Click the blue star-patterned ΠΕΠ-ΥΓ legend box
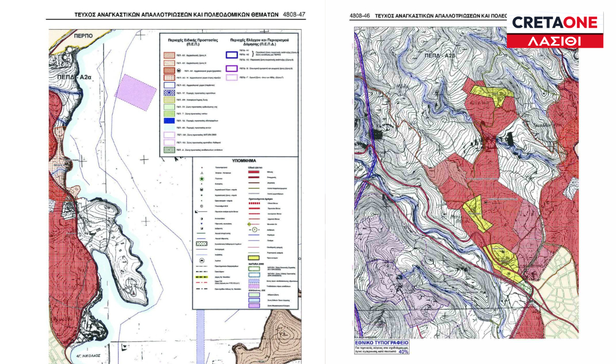Viewport: 616px width, 364px height. [x=168, y=94]
